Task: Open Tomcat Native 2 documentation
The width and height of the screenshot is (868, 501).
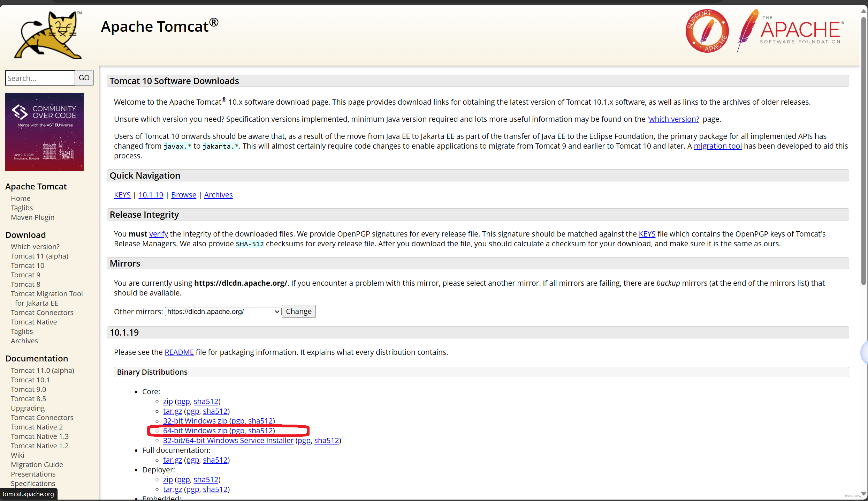Action: pos(37,427)
